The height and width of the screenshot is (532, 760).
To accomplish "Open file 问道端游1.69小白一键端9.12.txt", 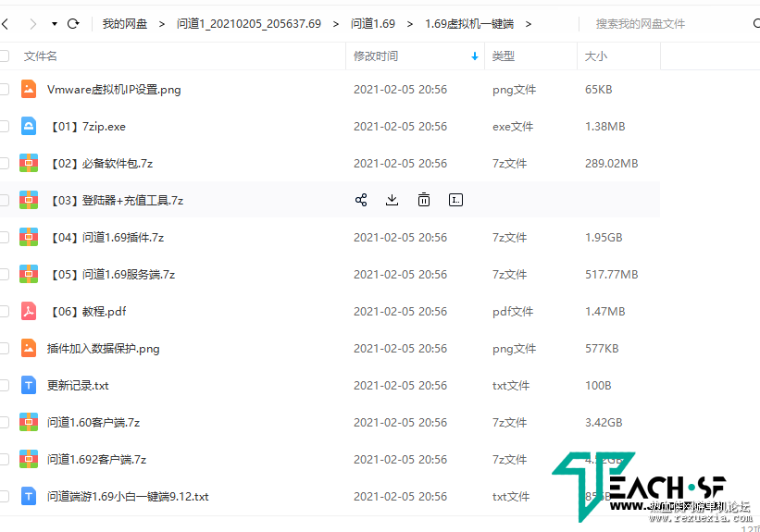I will [128, 497].
